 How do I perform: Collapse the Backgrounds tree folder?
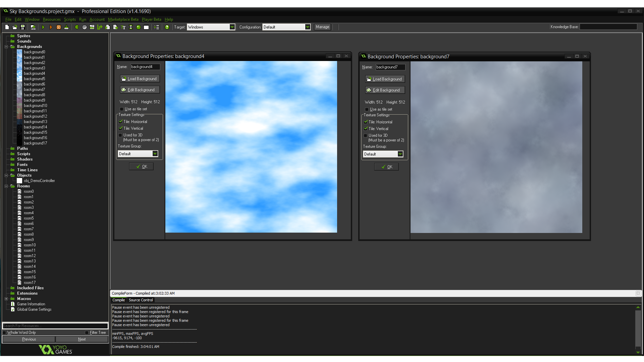[x=6, y=47]
